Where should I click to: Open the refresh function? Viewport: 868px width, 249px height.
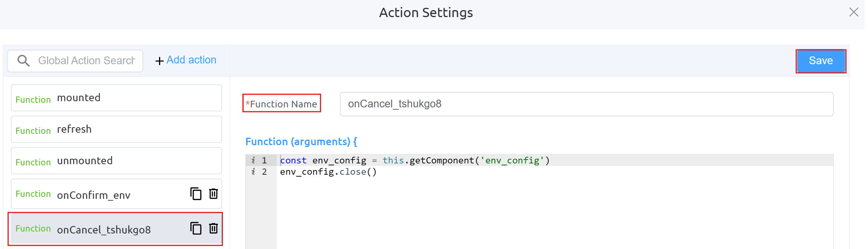[x=116, y=129]
